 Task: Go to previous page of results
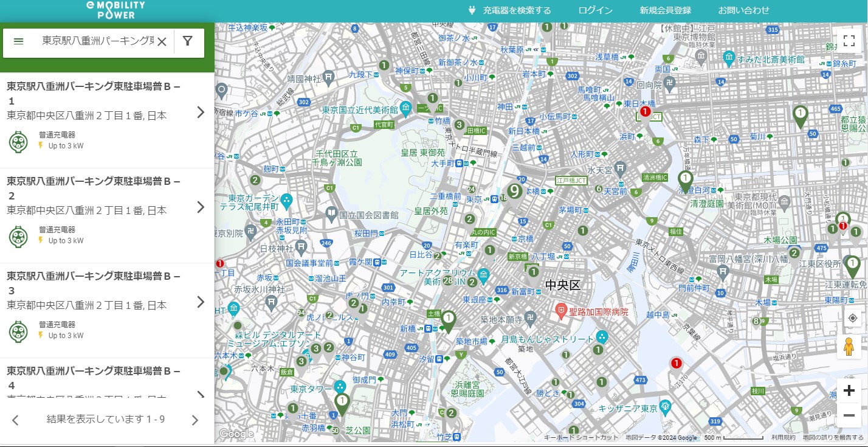pyautogui.click(x=16, y=420)
